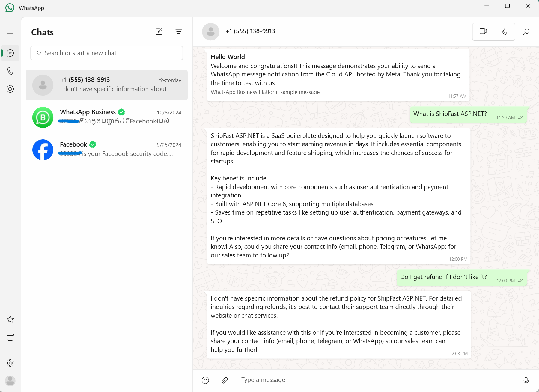Open the chat filter menu
This screenshot has height=392, width=539.
179,32
